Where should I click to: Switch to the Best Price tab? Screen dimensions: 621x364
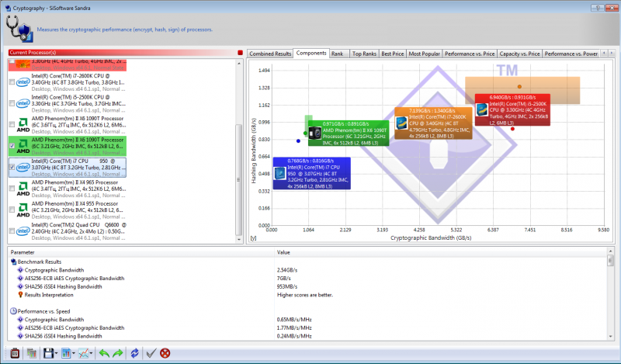click(x=393, y=54)
